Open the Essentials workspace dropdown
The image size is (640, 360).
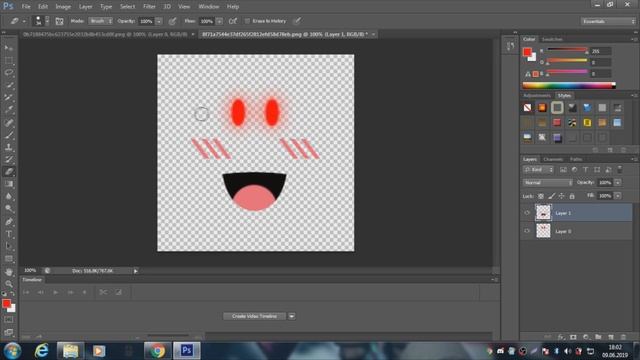pyautogui.click(x=608, y=21)
